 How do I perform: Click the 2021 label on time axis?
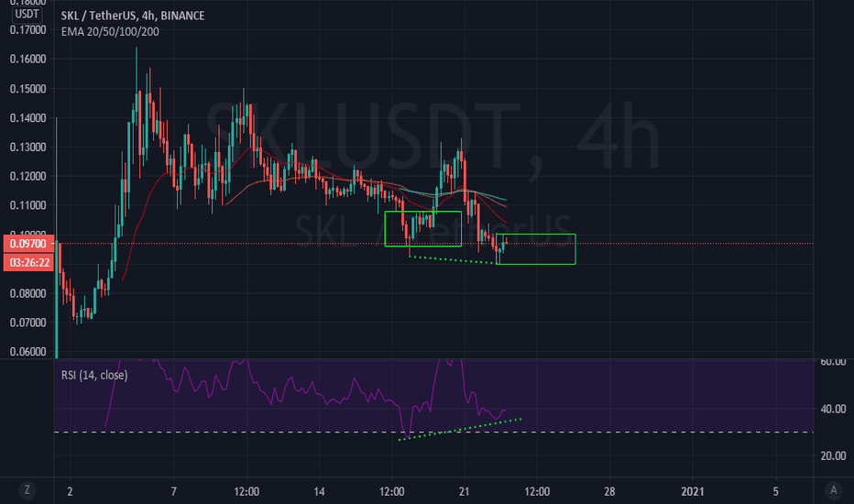pyautogui.click(x=692, y=491)
